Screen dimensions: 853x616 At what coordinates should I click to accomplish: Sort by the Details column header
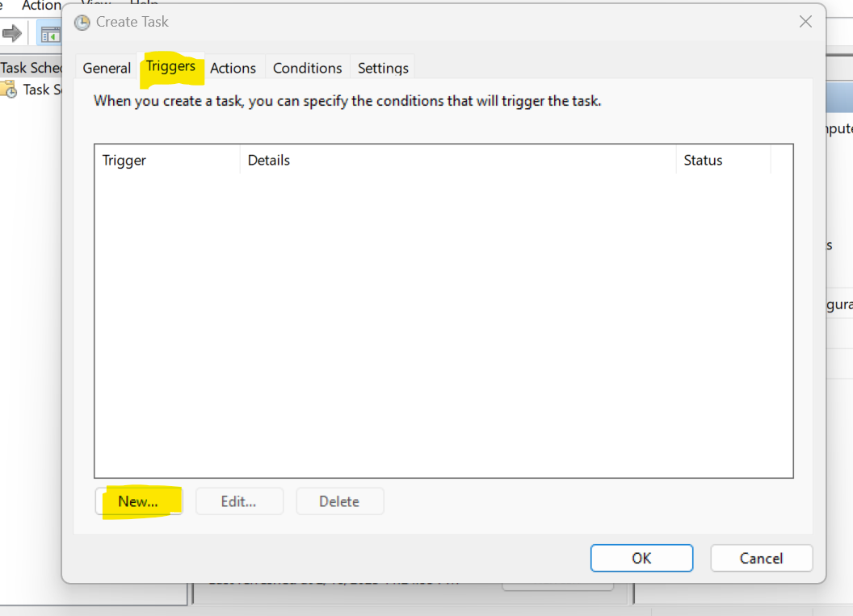(458, 161)
